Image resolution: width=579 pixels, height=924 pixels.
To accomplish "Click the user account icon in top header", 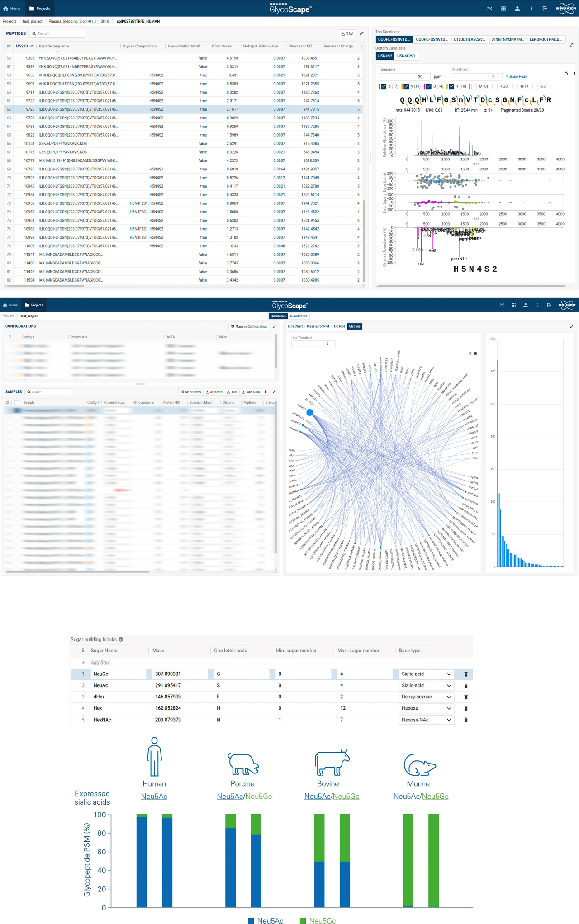I will [x=517, y=9].
